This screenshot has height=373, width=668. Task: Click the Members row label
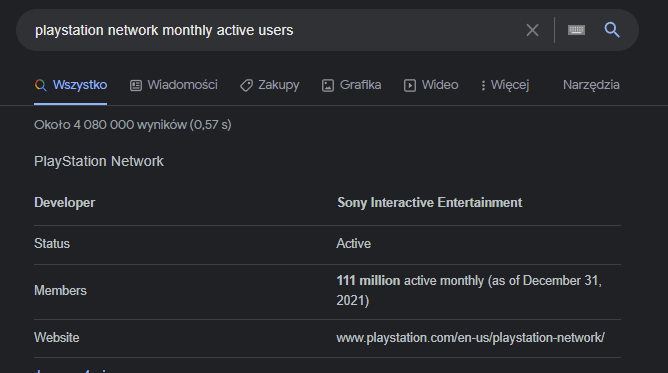pyautogui.click(x=60, y=290)
